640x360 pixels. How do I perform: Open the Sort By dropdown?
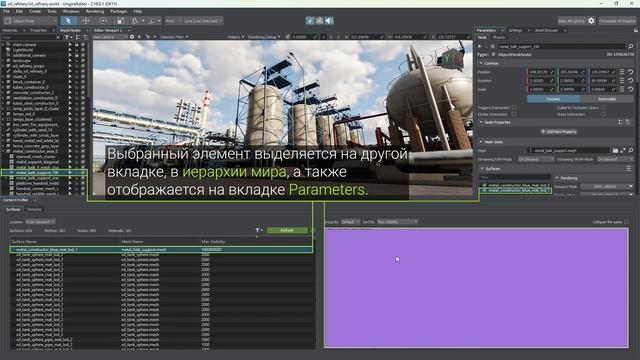(x=397, y=222)
